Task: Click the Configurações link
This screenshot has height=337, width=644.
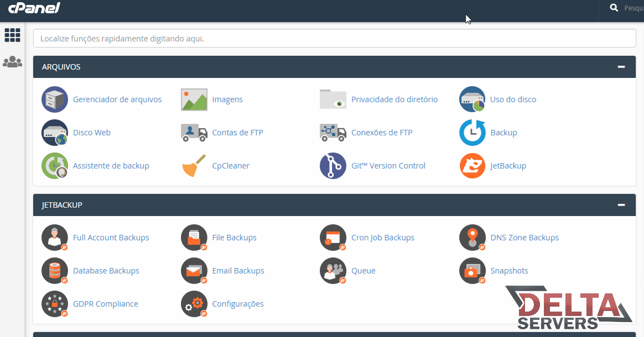Action: [238, 304]
